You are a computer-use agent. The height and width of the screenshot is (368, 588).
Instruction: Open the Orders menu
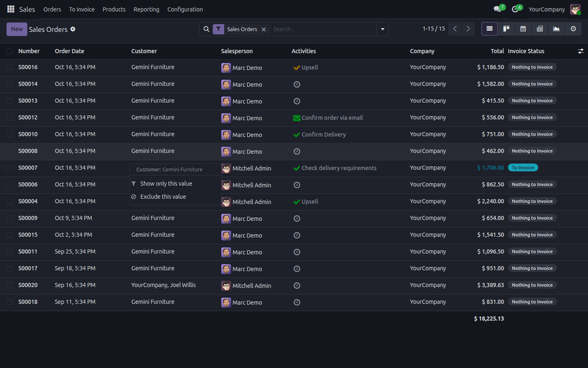[52, 9]
